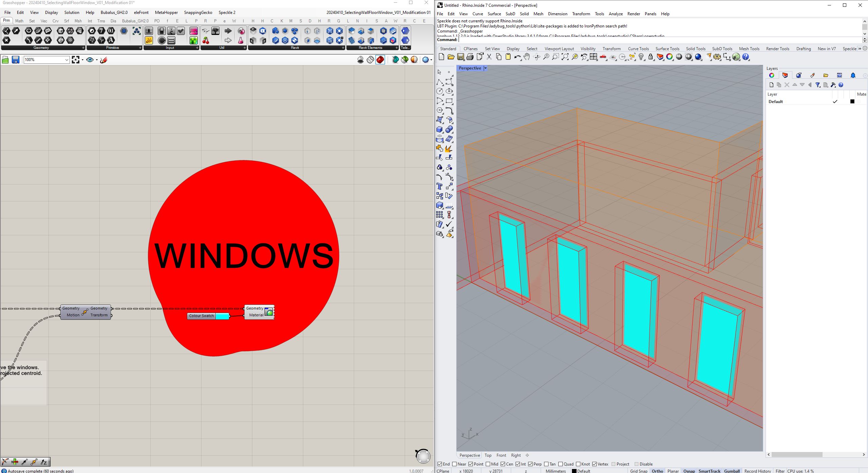The height and width of the screenshot is (473, 868).
Task: Open the Layers panel tab icon
Action: tap(785, 75)
